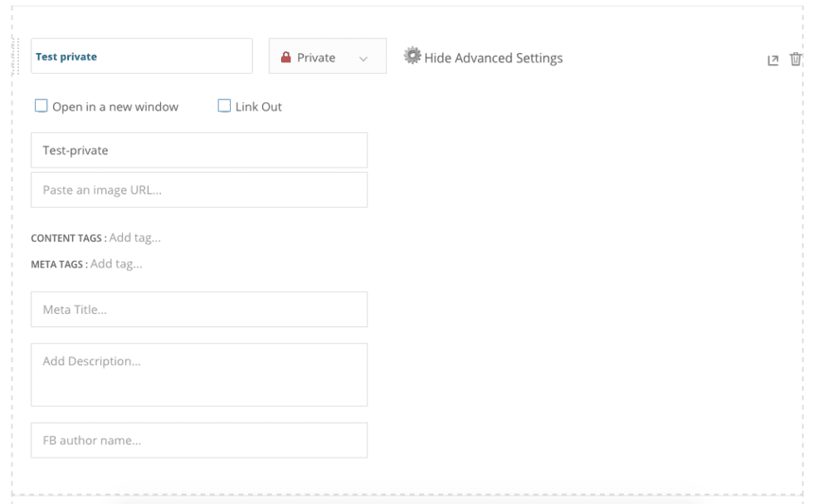Tick the Open in a new window checkbox
This screenshot has width=814, height=504.
click(41, 106)
